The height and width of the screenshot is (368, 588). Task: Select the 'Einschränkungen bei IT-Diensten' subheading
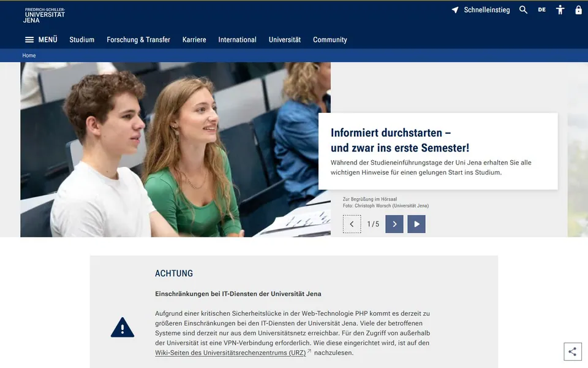(238, 294)
